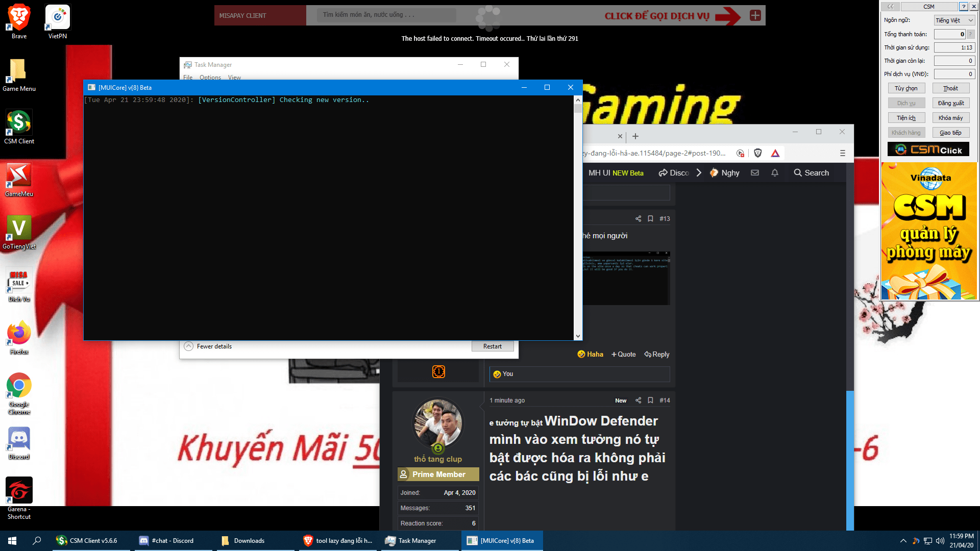The height and width of the screenshot is (551, 980).
Task: Open the VietPN desktop shortcut
Action: tap(57, 21)
